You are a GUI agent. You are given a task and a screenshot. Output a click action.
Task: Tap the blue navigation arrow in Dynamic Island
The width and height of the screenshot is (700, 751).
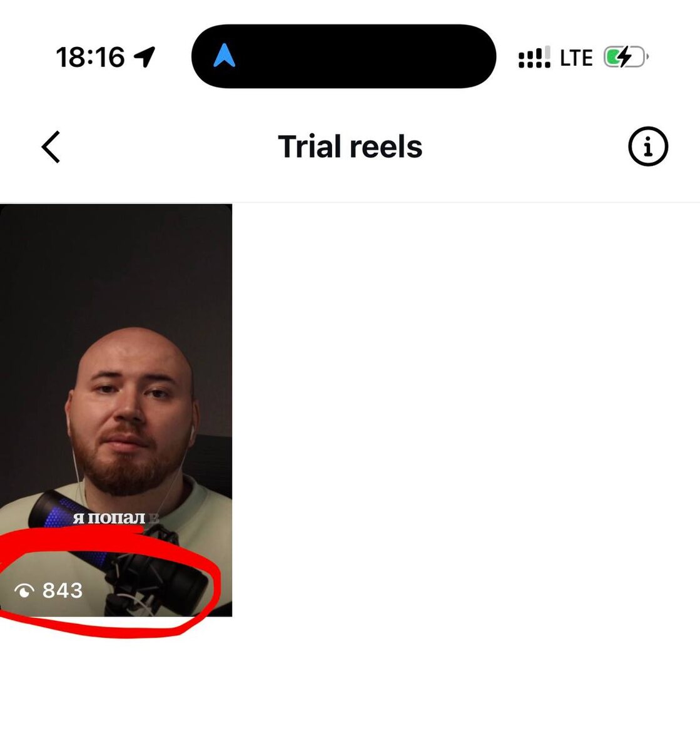[224, 56]
